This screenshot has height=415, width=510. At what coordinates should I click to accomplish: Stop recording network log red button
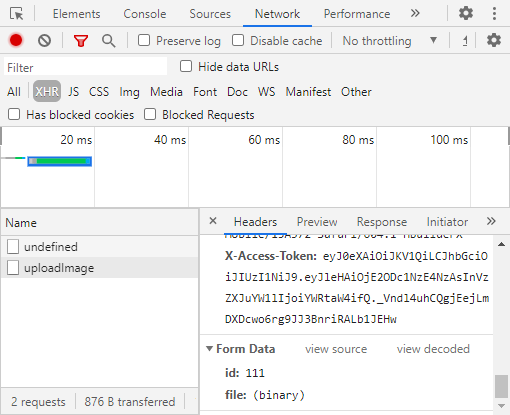(x=16, y=40)
